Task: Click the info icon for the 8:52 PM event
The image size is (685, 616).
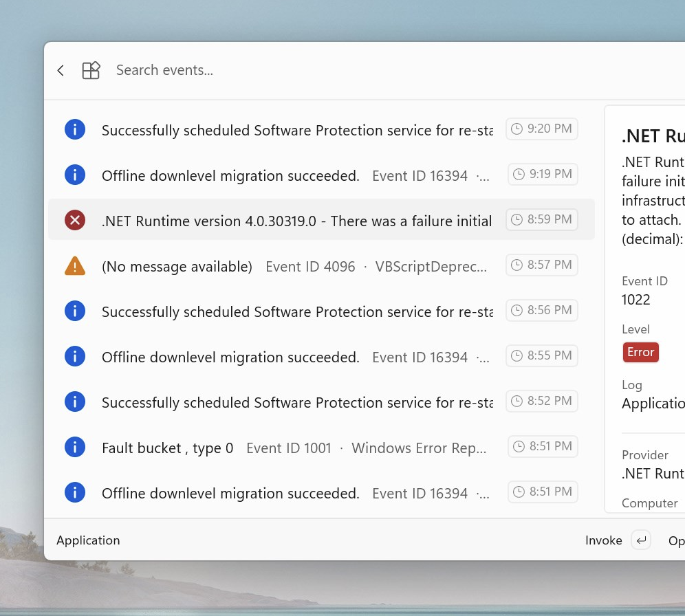Action: [x=75, y=401]
